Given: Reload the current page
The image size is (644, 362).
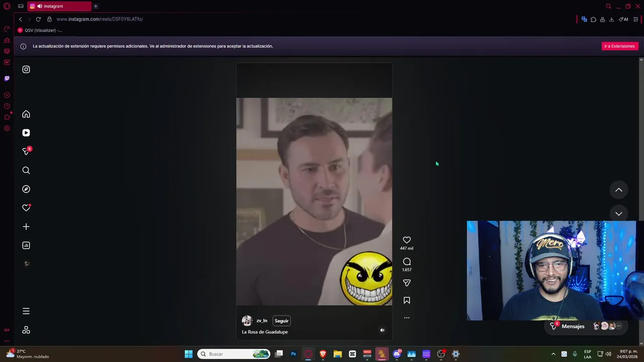Looking at the screenshot, I should pyautogui.click(x=38, y=19).
